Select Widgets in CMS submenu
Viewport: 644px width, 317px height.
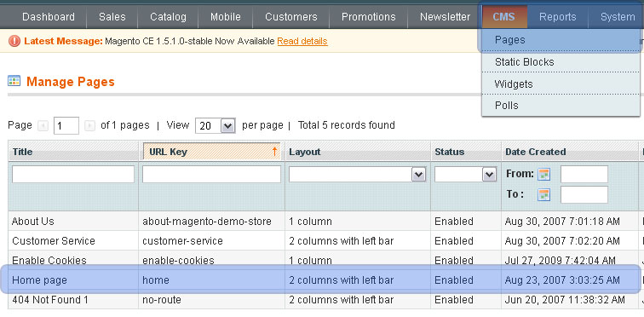pyautogui.click(x=561, y=84)
